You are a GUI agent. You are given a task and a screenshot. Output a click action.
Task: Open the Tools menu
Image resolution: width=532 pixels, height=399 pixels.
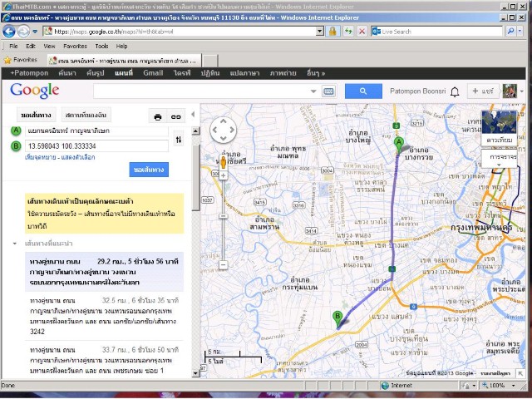coord(101,47)
